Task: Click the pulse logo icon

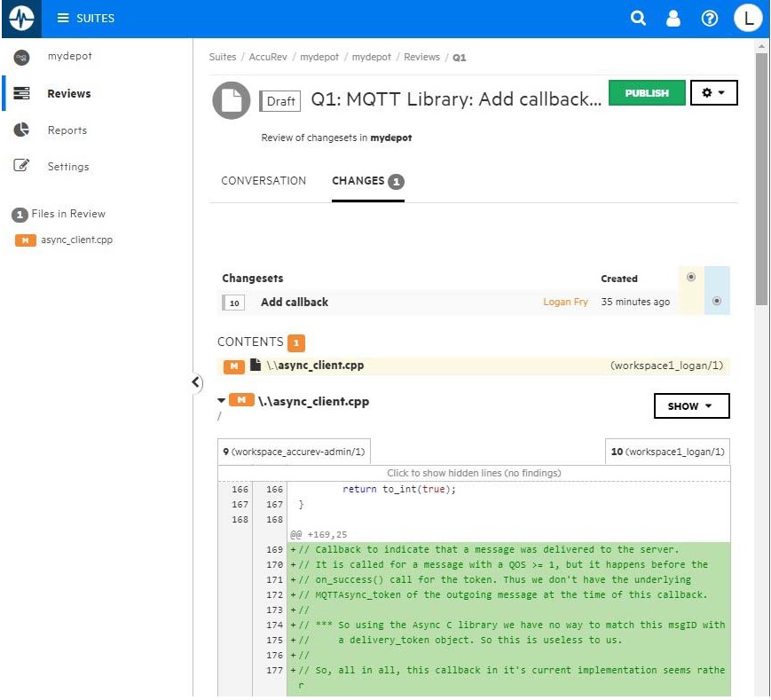Action: tap(20, 18)
